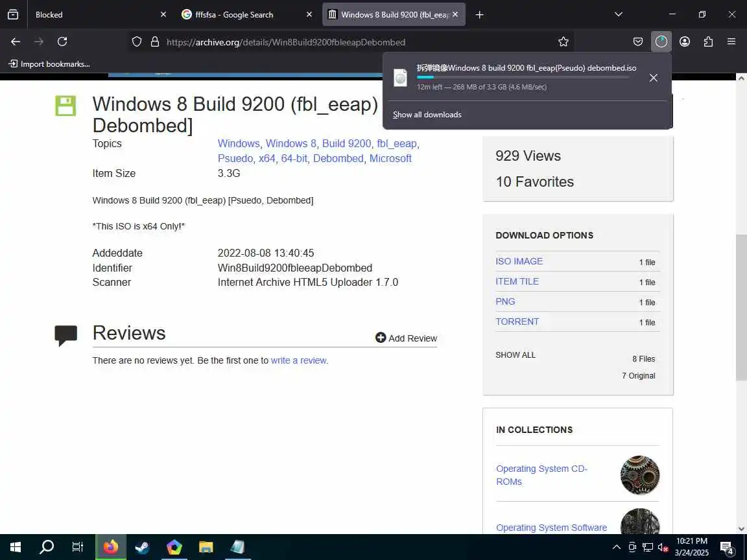Image resolution: width=747 pixels, height=560 pixels.
Task: Click the CD-ROMs collection gear thumbnail
Action: [640, 474]
